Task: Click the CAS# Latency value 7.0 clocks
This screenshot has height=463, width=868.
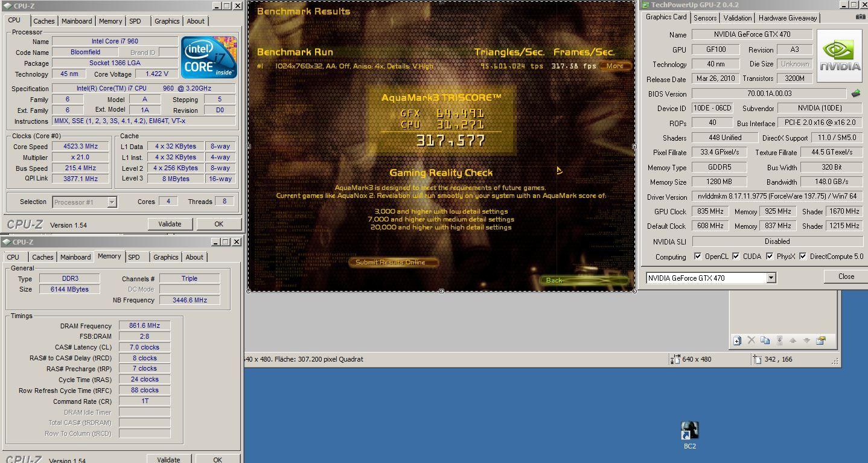Action: click(x=144, y=347)
